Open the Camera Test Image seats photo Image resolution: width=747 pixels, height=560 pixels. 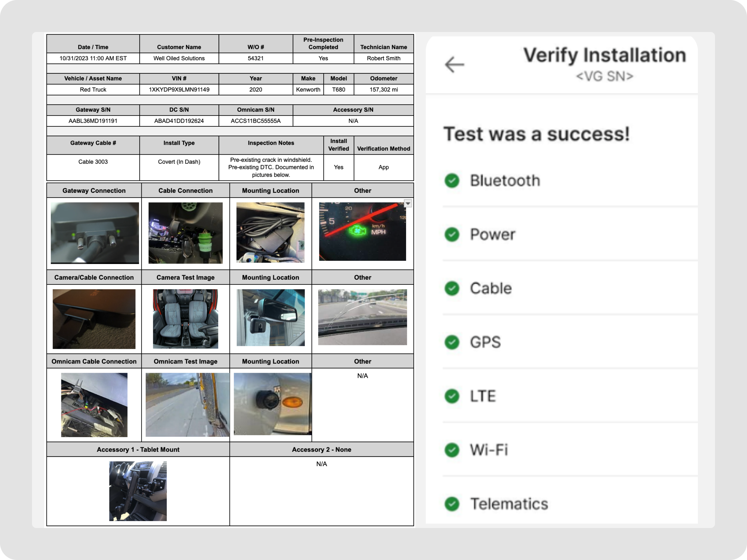185,318
